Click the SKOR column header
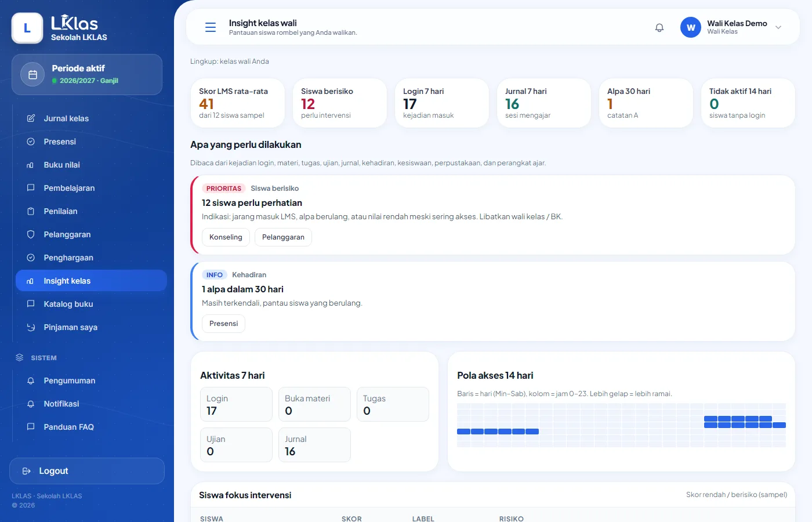The height and width of the screenshot is (522, 812). pyautogui.click(x=351, y=519)
